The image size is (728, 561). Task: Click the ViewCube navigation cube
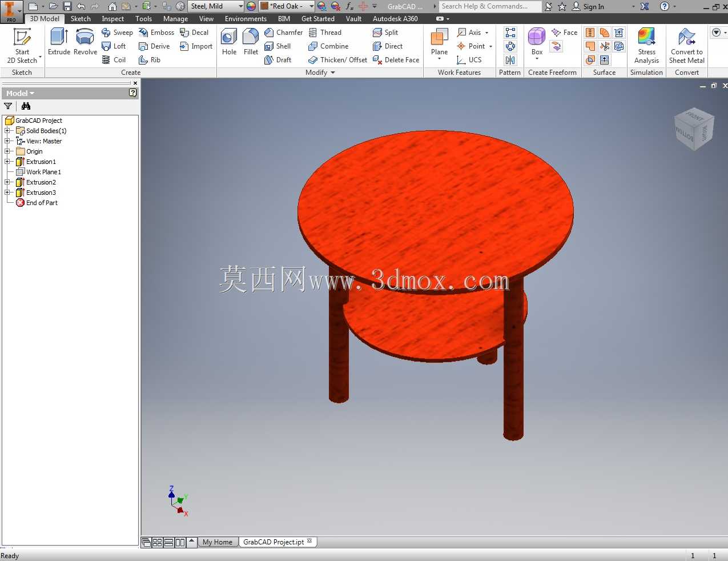click(693, 129)
